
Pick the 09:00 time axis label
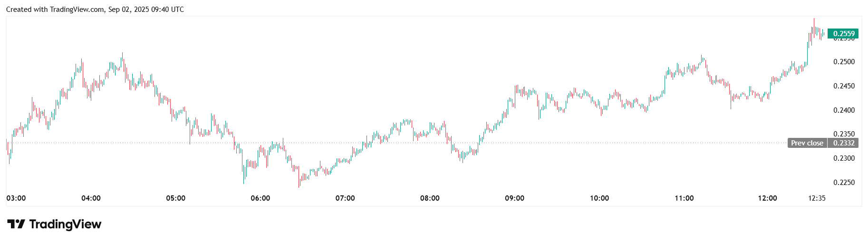click(x=514, y=198)
